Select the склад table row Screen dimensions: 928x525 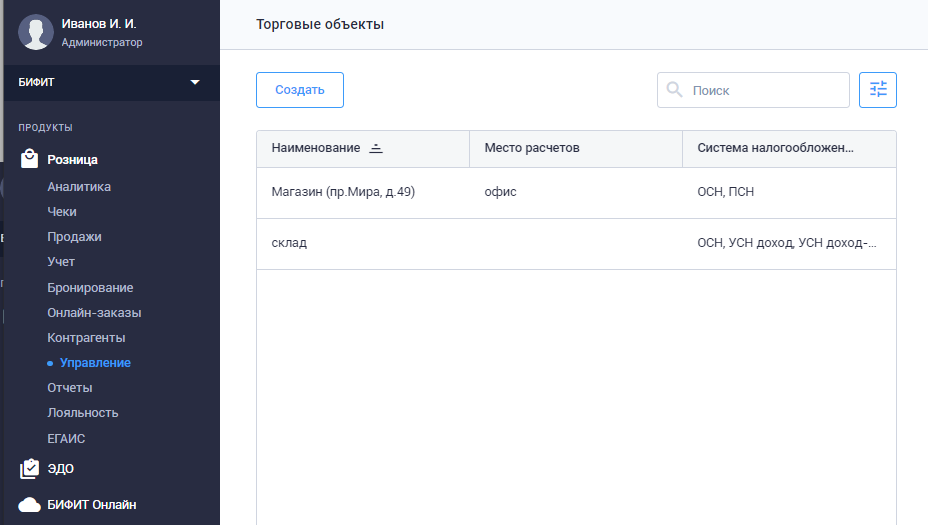point(290,243)
